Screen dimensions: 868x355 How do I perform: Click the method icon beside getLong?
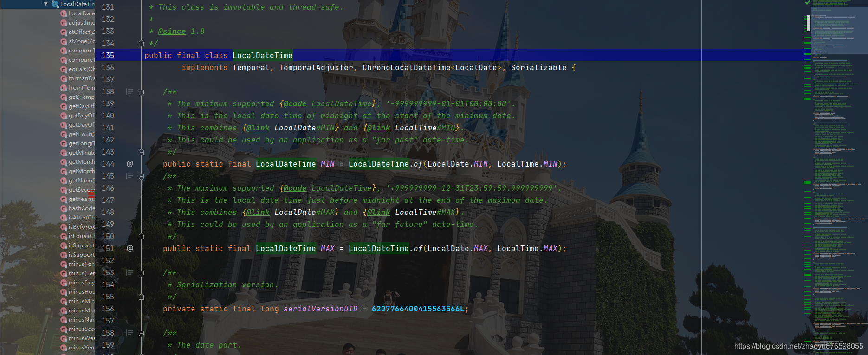tap(64, 143)
